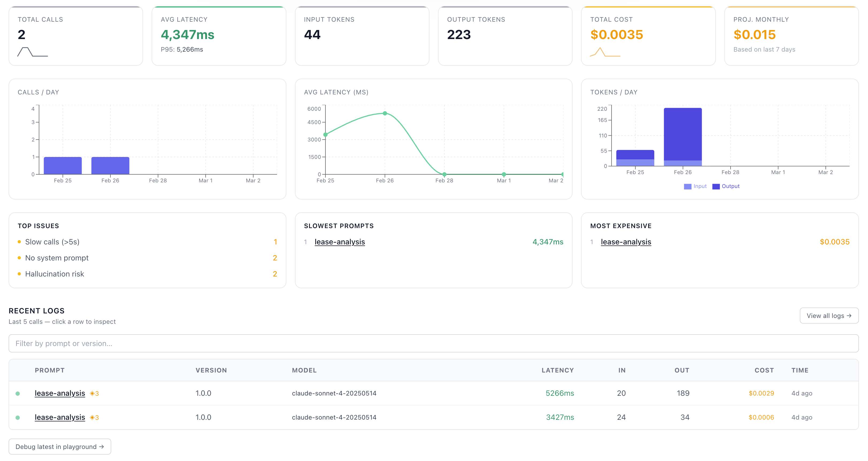Select the Feb 26 point on latency chart
The width and height of the screenshot is (868, 461).
tap(385, 114)
